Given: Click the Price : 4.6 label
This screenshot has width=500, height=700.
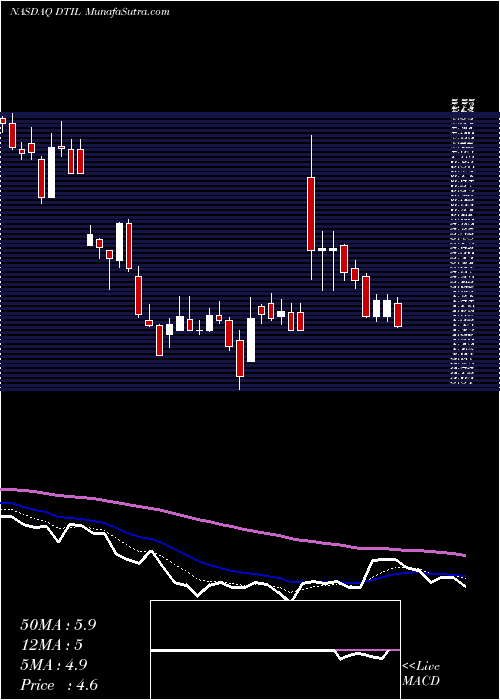Looking at the screenshot, I should point(59,685).
